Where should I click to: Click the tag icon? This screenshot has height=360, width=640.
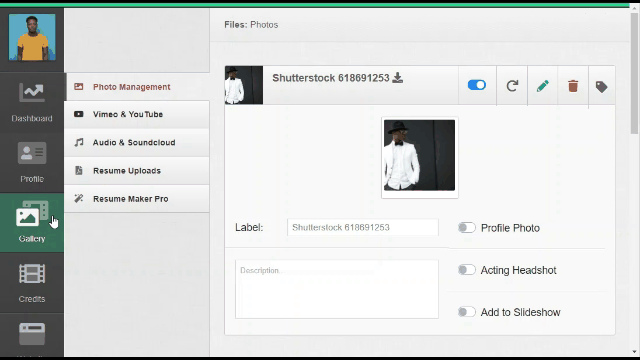point(601,87)
